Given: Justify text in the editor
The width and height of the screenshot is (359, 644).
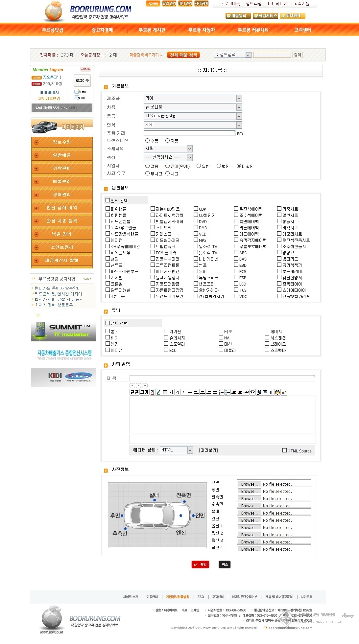Looking at the screenshot, I should [x=215, y=392].
